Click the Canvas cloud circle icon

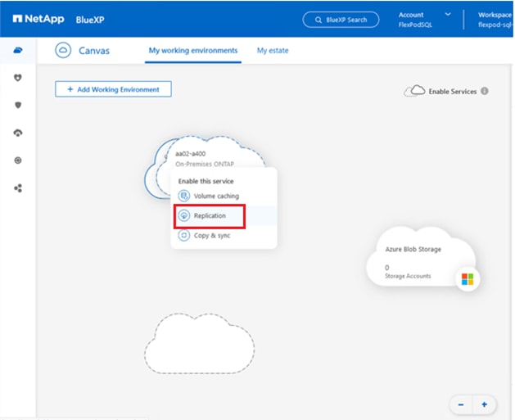(x=63, y=50)
